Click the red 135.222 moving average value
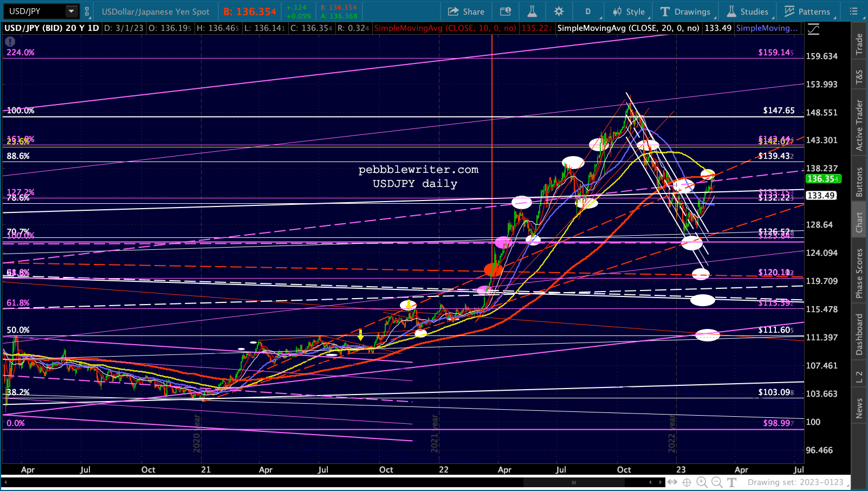Screen dimensions: 868x491 (537, 28)
